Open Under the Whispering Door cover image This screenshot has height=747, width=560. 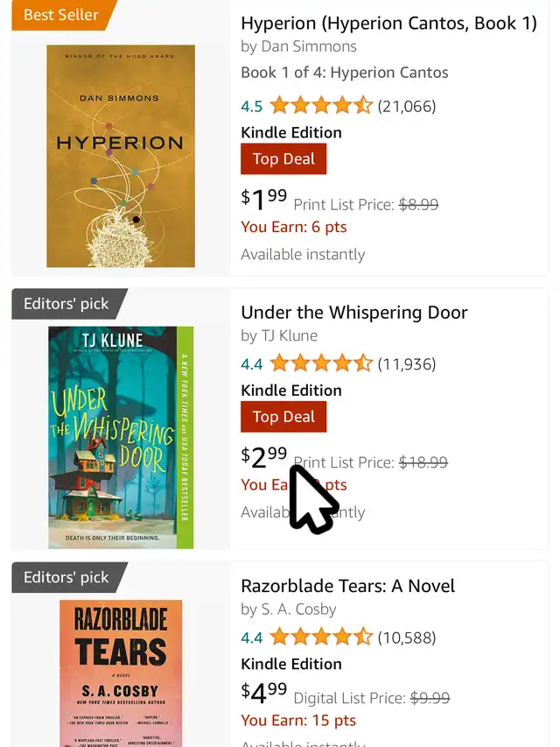coord(121,437)
